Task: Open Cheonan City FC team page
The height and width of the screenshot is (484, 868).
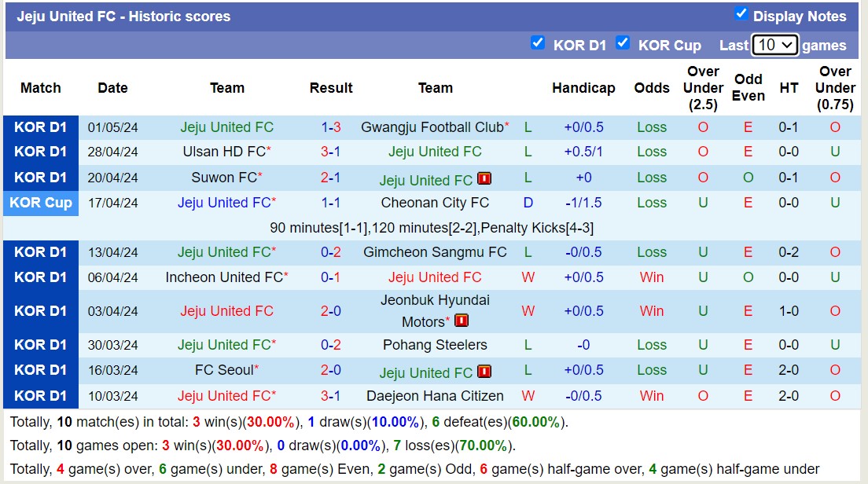Action: point(435,203)
